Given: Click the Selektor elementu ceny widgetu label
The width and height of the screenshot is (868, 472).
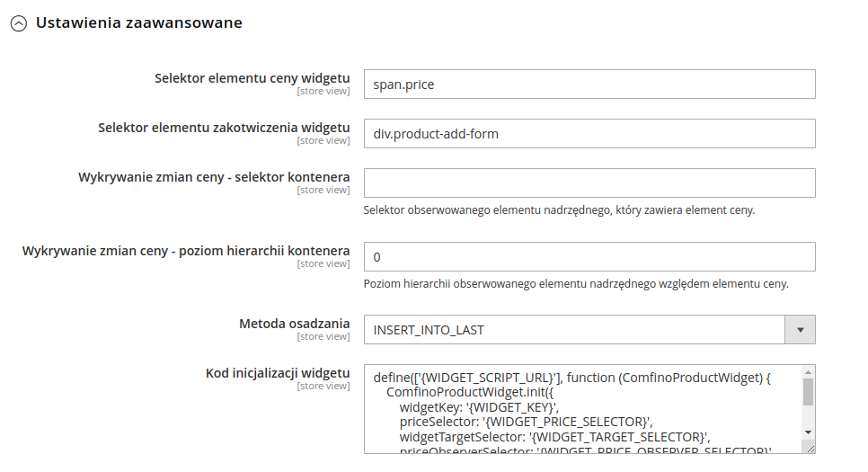Looking at the screenshot, I should coord(252,78).
